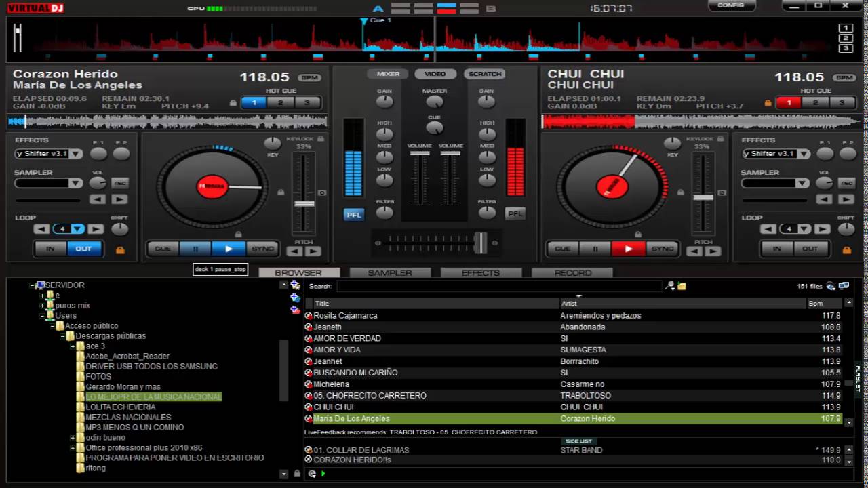Image resolution: width=868 pixels, height=488 pixels.
Task: Toggle the BPM button on left deck
Action: point(310,78)
